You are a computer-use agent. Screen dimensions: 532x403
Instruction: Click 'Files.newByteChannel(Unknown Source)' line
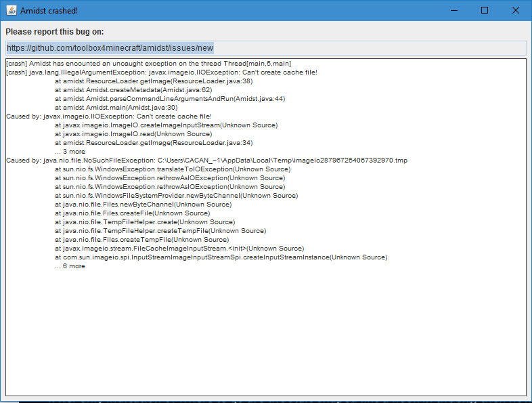143,205
